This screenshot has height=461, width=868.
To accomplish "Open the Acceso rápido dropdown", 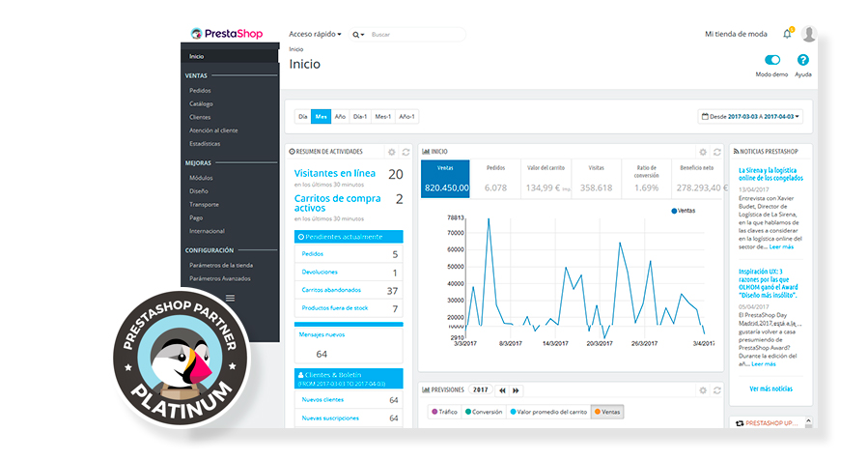I will (315, 34).
